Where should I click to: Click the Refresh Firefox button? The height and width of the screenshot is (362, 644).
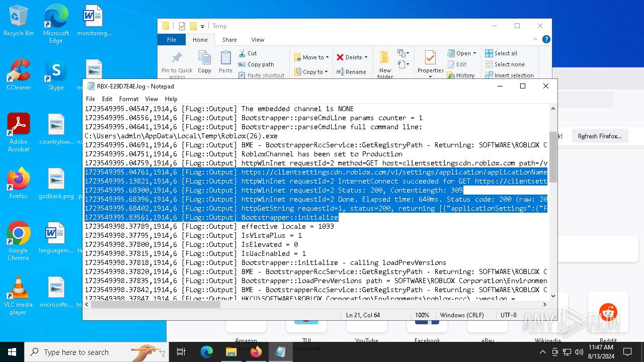click(599, 136)
